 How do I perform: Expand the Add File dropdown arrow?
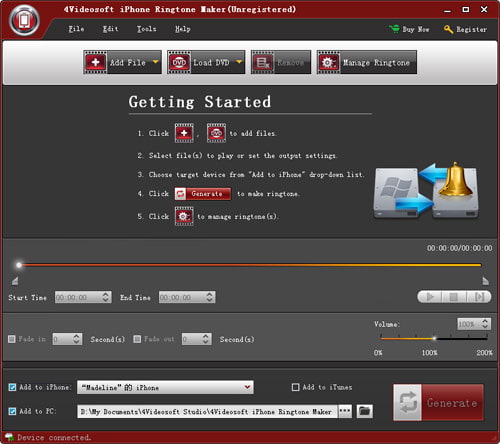155,62
